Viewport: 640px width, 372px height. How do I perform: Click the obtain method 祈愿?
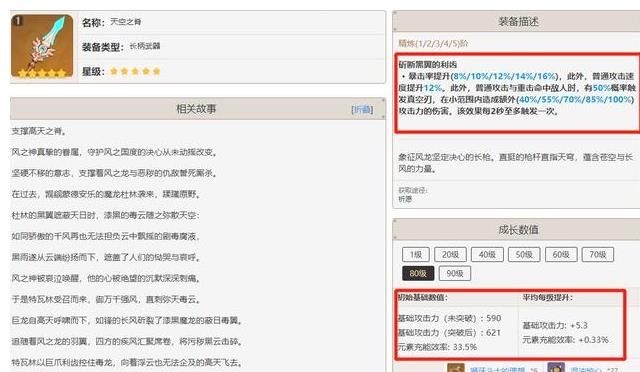(405, 199)
